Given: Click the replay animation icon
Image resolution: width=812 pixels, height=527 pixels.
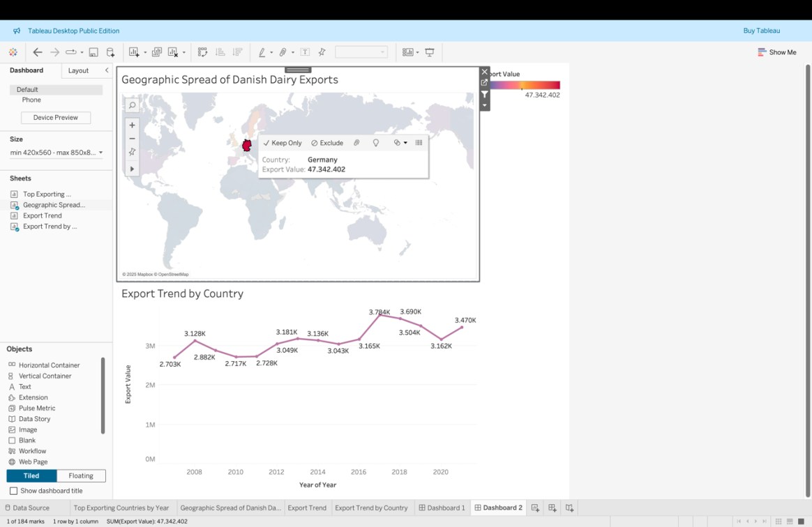Looking at the screenshot, I should [x=71, y=52].
